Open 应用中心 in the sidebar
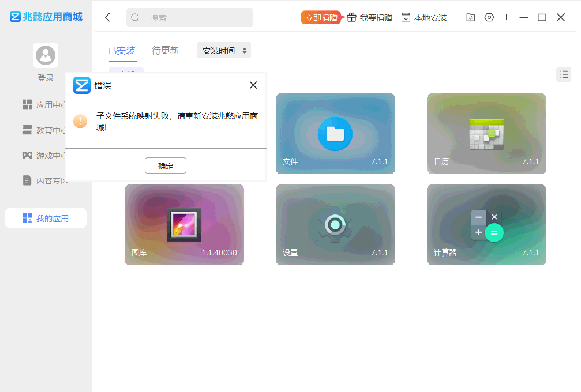581x392 pixels. coord(44,105)
